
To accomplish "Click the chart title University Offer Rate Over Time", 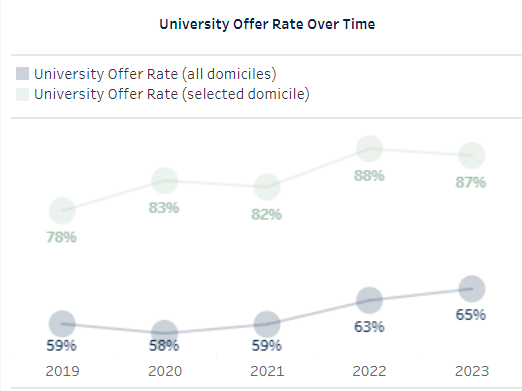I will pyautogui.click(x=267, y=24).
